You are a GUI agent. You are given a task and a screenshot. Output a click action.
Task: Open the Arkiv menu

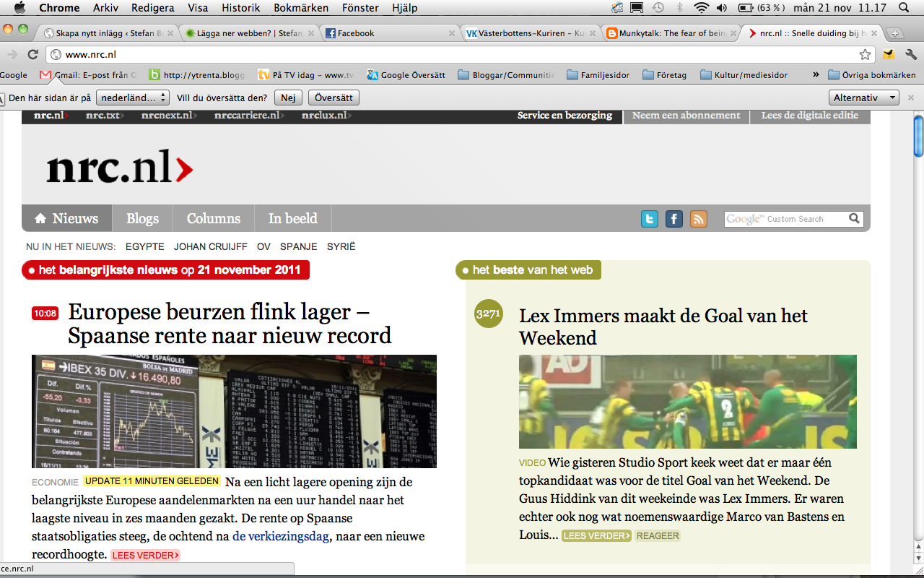tap(106, 8)
